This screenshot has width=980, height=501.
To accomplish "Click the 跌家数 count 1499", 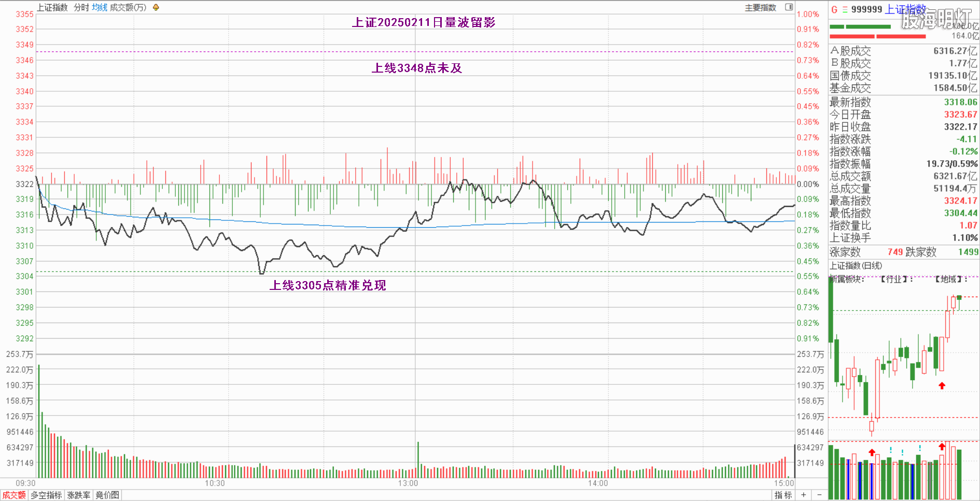I will click(968, 252).
